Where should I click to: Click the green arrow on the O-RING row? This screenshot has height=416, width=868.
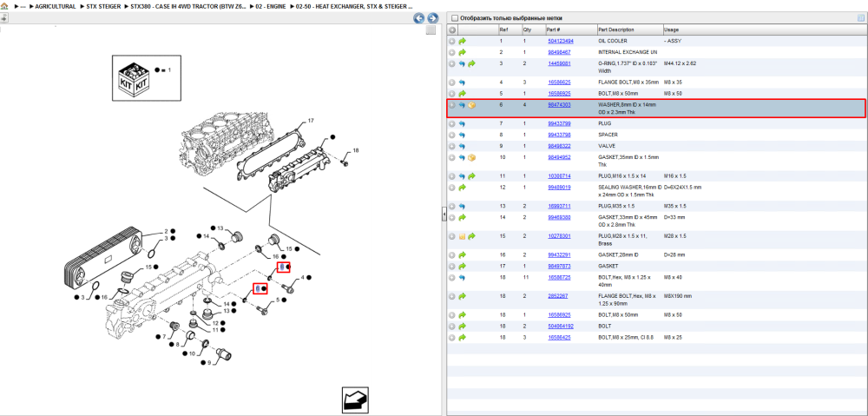471,63
